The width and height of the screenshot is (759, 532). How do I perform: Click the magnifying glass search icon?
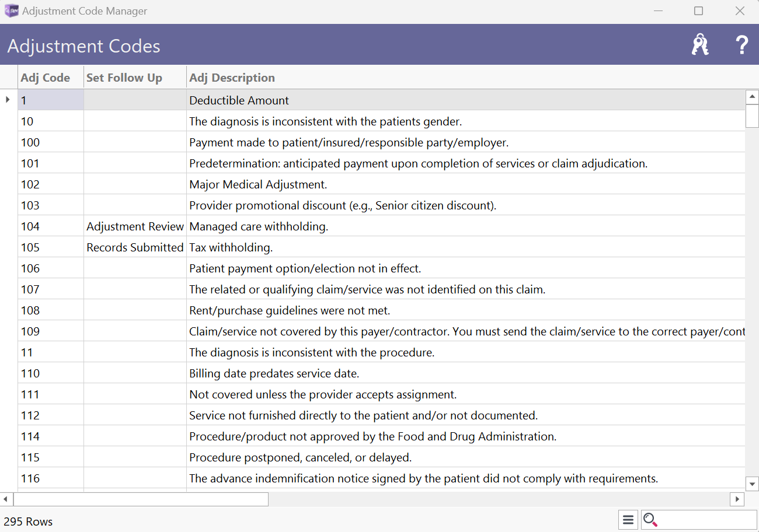tap(650, 520)
